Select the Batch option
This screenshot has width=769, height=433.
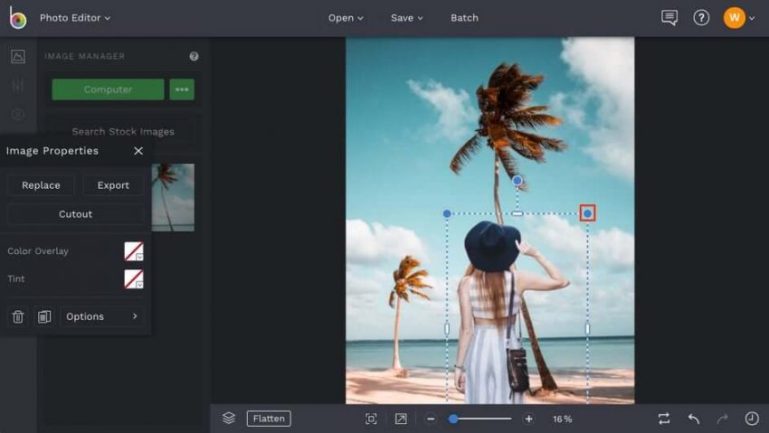point(464,18)
